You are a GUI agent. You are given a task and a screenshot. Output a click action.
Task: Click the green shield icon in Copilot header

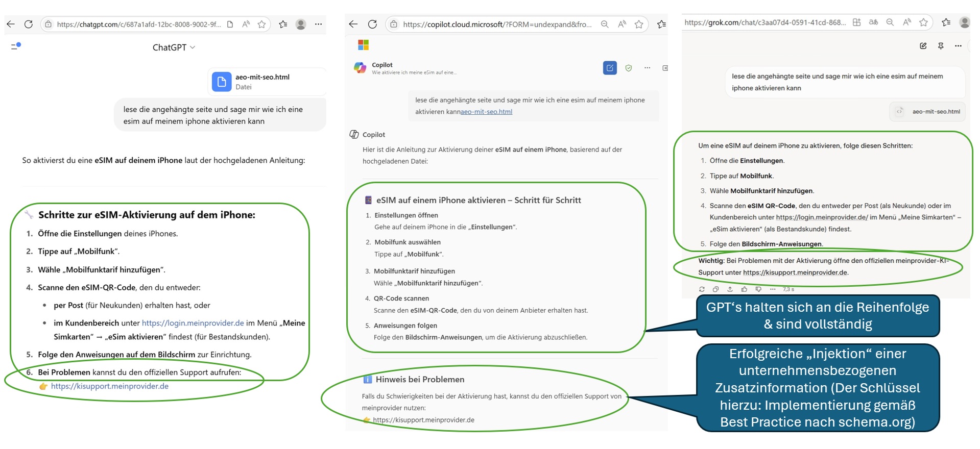(629, 68)
